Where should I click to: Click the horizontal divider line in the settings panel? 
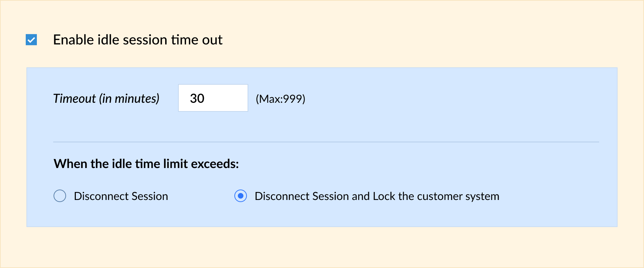pos(326,142)
